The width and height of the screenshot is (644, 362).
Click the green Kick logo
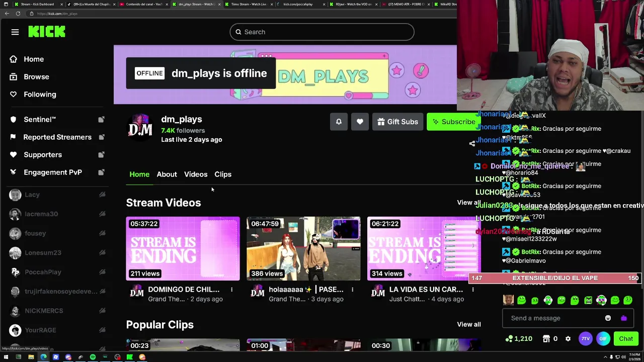(47, 32)
